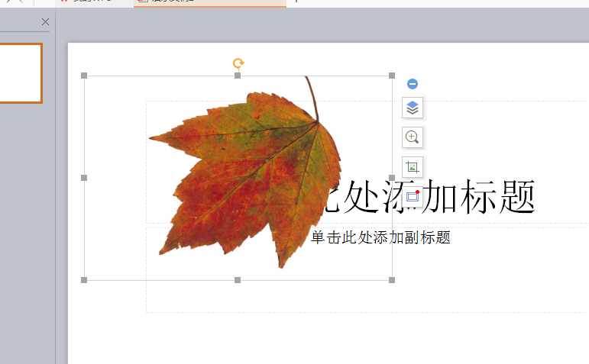Click the subtitle text 单击此处添加副标题
Viewport: 589px width, 364px height.
[380, 237]
